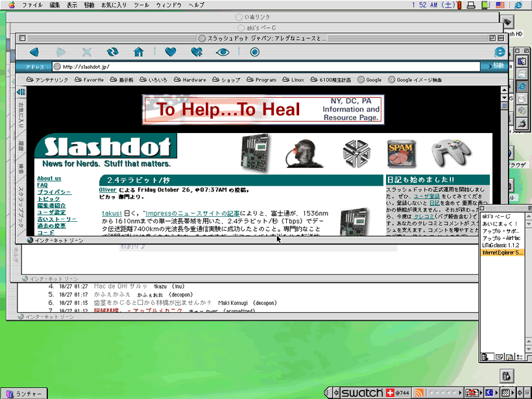Open the アンテナリンク favorites folder
532x399 pixels.
tap(47, 80)
